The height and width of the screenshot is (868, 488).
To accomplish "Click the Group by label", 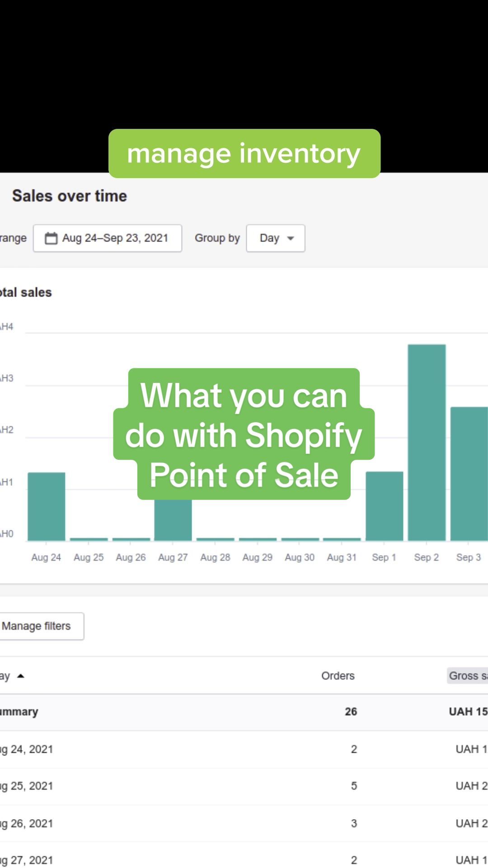I will click(x=217, y=238).
